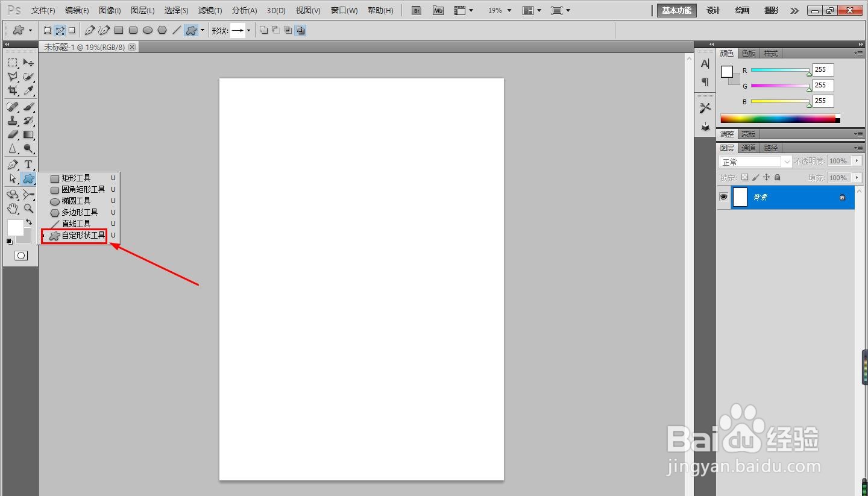Select the Rectangular Marquee tool
Viewport: 868px width, 496px height.
[13, 63]
